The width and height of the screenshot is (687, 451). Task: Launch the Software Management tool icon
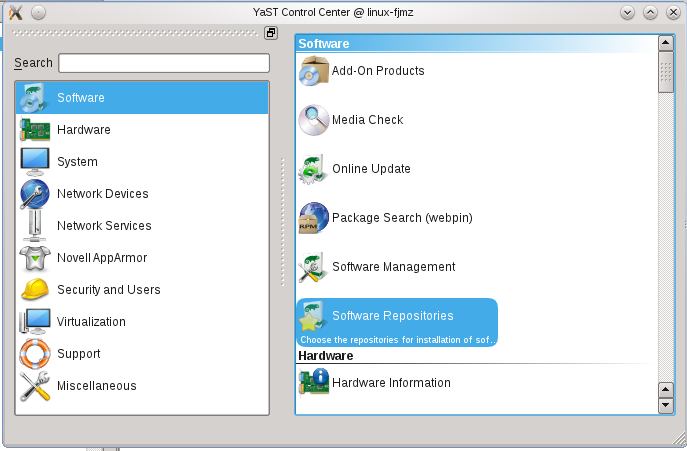pos(313,267)
